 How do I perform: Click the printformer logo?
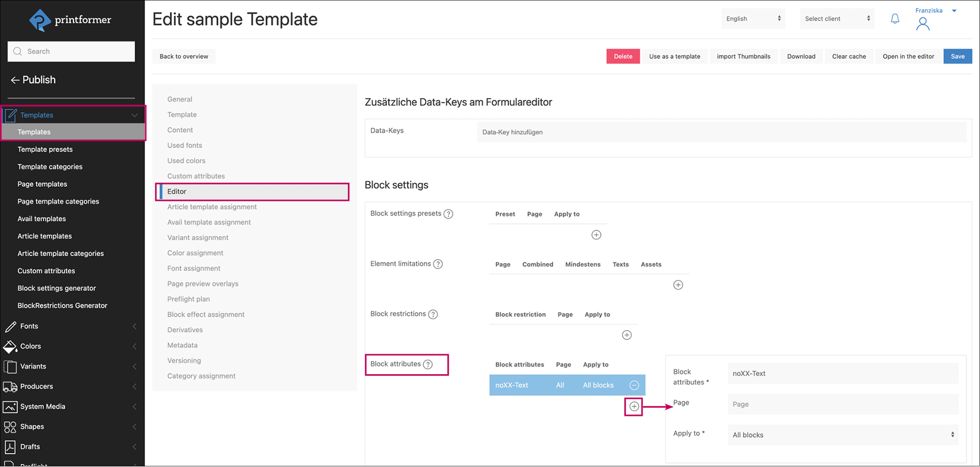[71, 20]
